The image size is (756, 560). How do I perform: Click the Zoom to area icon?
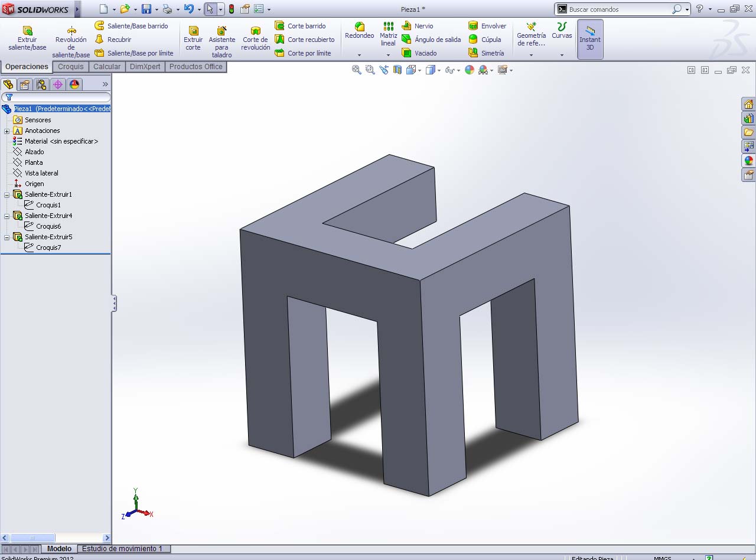370,70
